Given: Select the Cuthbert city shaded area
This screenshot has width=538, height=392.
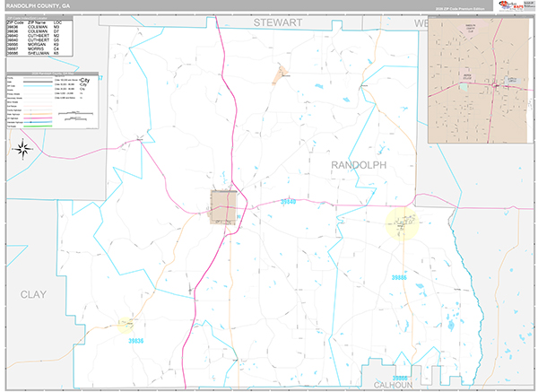Looking at the screenshot, I should (x=222, y=206).
